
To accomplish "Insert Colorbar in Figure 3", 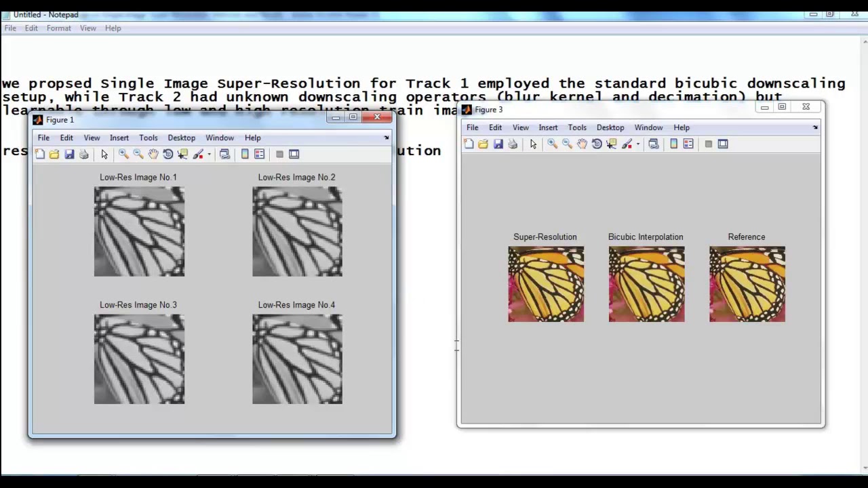I will pyautogui.click(x=673, y=144).
